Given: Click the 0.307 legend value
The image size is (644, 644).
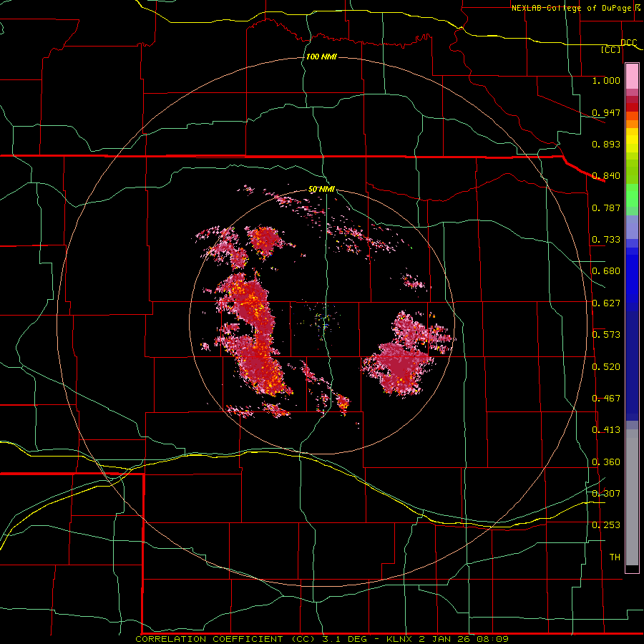Looking at the screenshot, I should 606,493.
